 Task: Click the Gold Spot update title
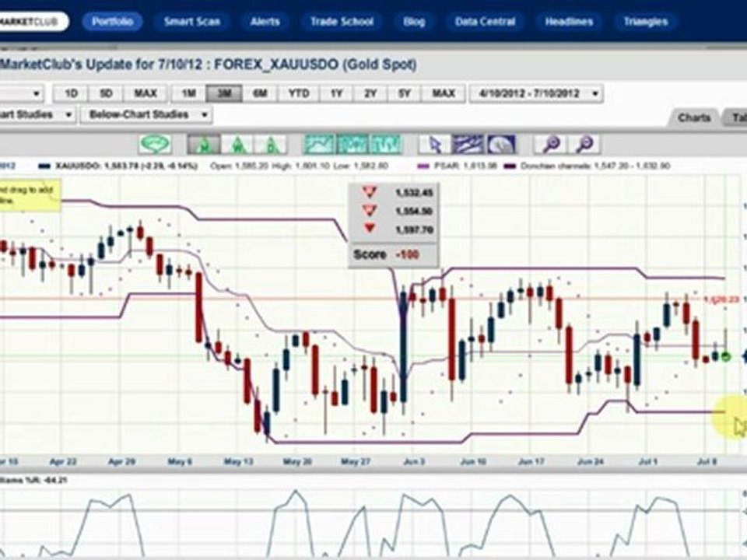click(x=209, y=65)
